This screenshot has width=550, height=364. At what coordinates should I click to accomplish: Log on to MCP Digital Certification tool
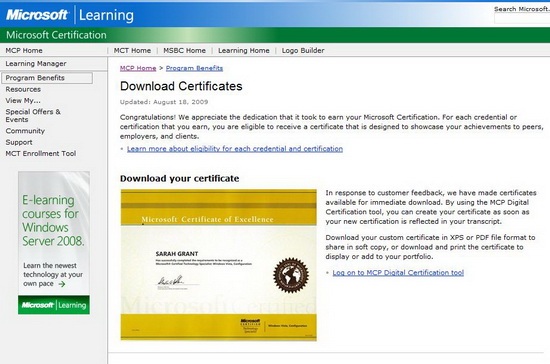pyautogui.click(x=398, y=272)
